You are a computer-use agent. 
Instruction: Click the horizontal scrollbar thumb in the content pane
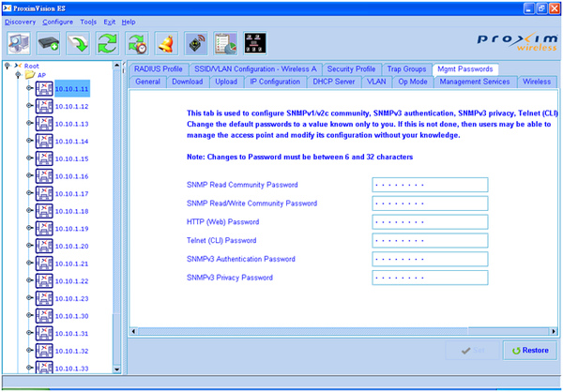tap(303, 331)
